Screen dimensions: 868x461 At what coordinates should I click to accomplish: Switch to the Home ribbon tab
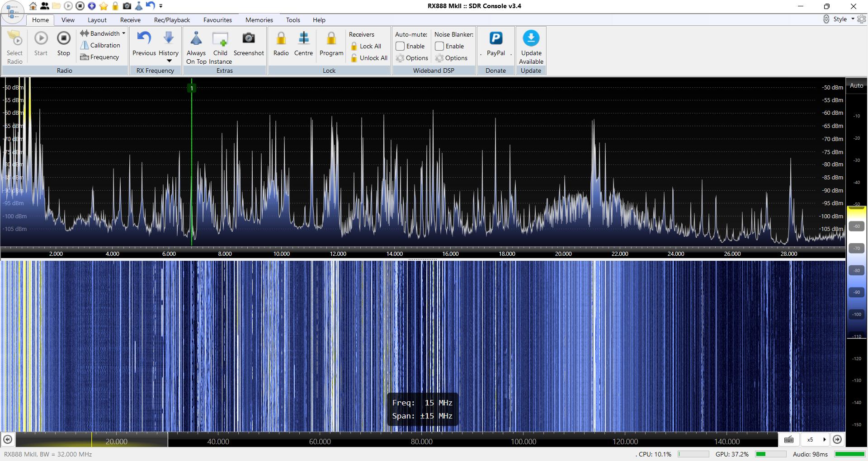pos(40,20)
